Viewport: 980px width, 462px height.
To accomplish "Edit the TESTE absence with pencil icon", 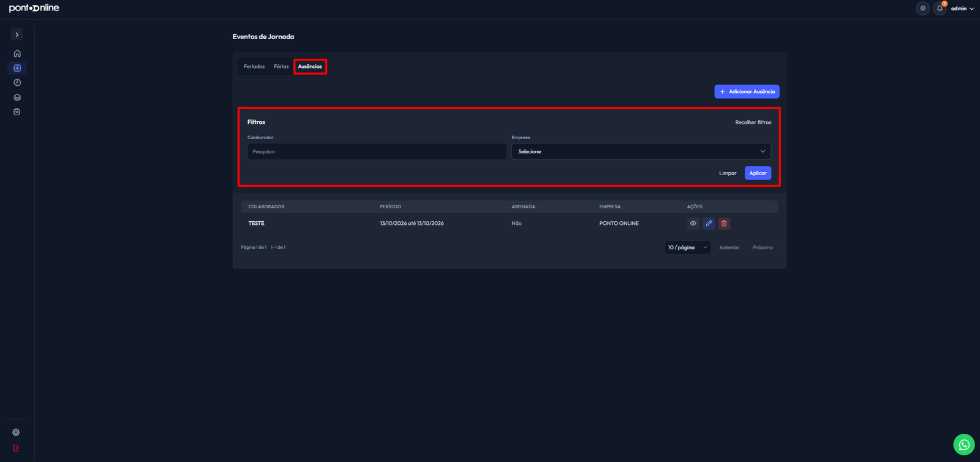I will pyautogui.click(x=709, y=224).
